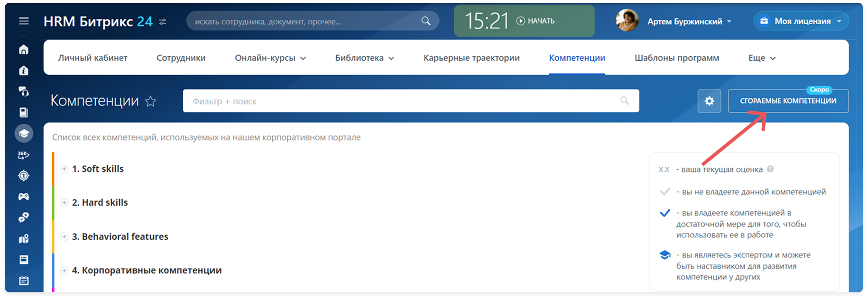Go to the Личный кабинет tab
Viewport: 868px width, 299px height.
click(x=92, y=58)
